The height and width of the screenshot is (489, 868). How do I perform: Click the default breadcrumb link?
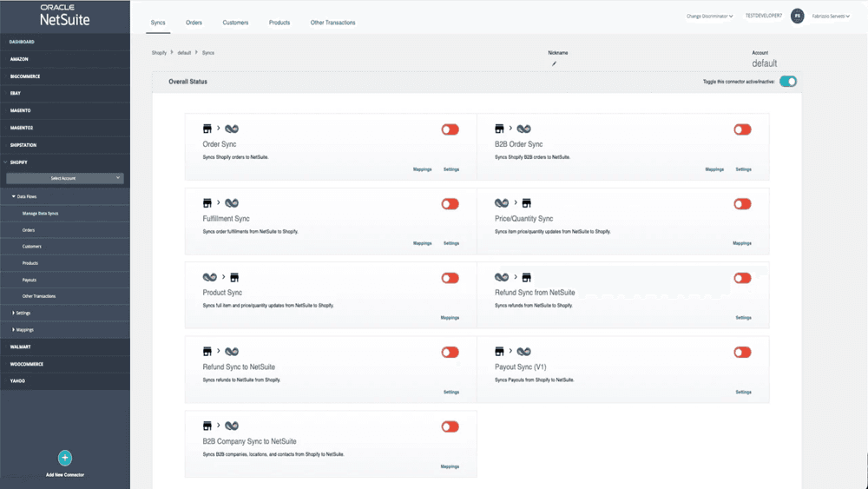click(184, 53)
